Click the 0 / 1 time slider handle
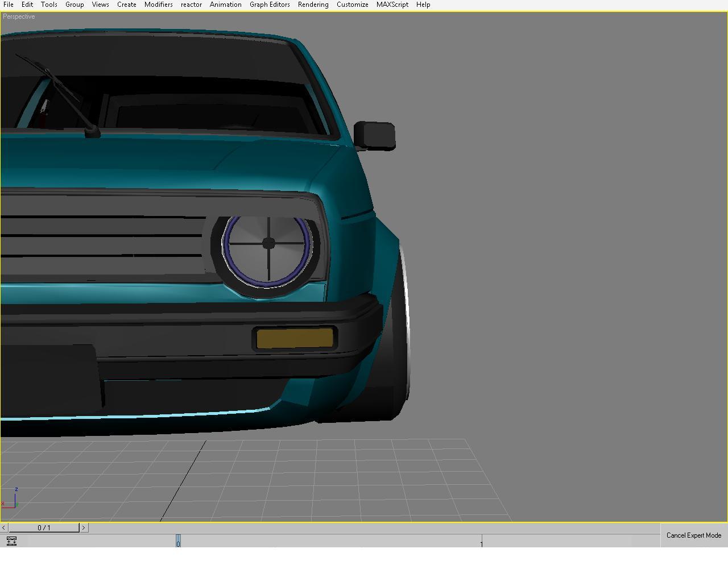The width and height of the screenshot is (728, 582). click(44, 527)
